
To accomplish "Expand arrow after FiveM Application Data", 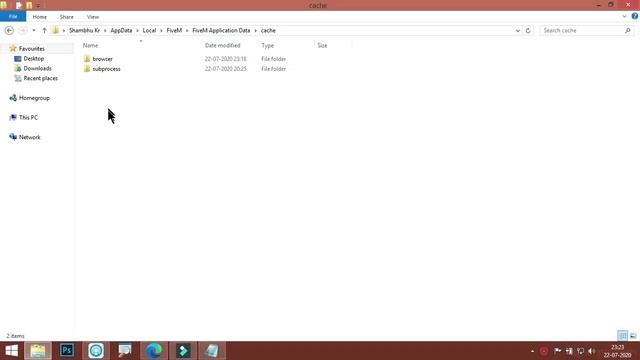I will pyautogui.click(x=256, y=31).
